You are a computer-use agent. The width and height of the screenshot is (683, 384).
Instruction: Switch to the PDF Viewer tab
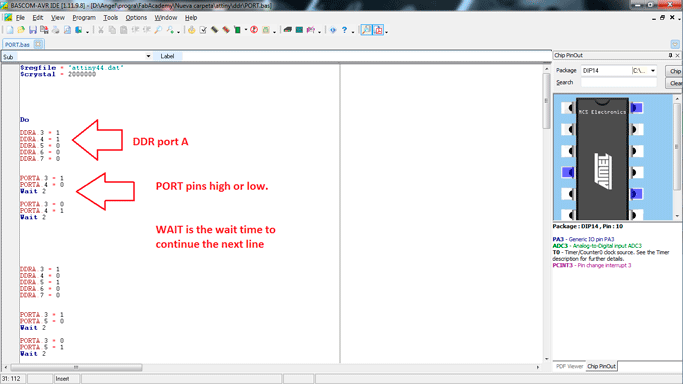[x=569, y=366]
